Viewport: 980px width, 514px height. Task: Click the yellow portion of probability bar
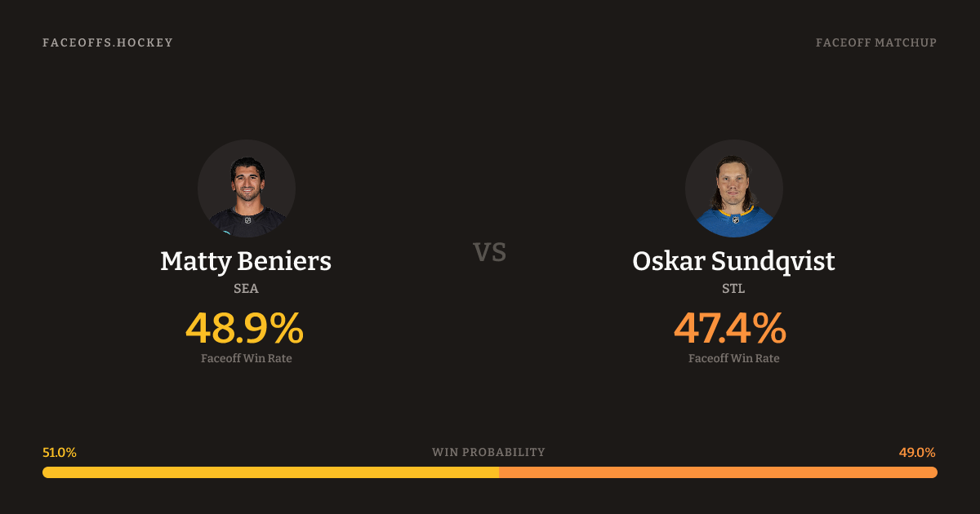click(269, 472)
